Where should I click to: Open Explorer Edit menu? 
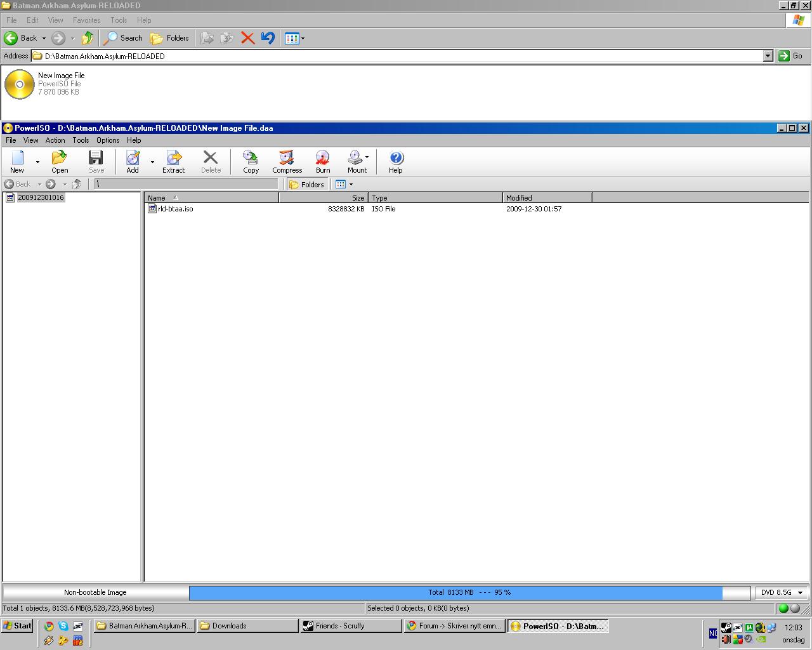(32, 20)
